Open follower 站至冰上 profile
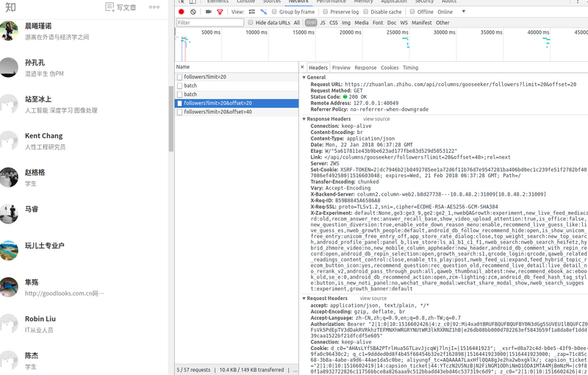The image size is (588, 375). coord(38,99)
